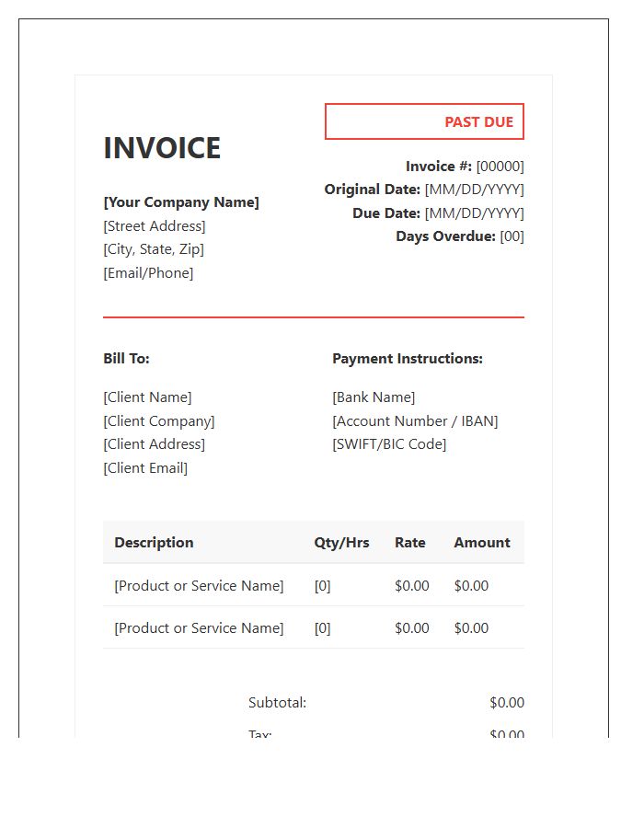Click the [Client Company] placeholder
Viewport: 644px width, 828px height.
point(159,420)
